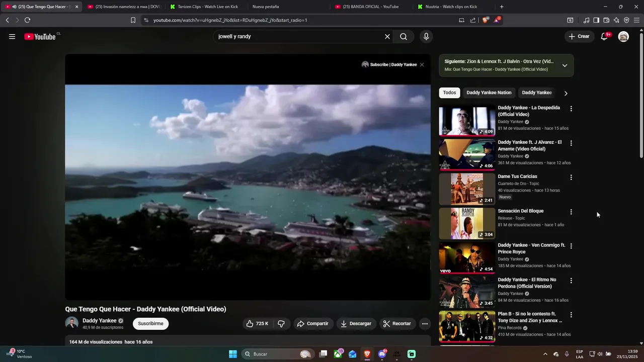This screenshot has width=644, height=362.
Task: Switch to the BANDA OFICIAL YouTube tab
Action: click(371, 7)
